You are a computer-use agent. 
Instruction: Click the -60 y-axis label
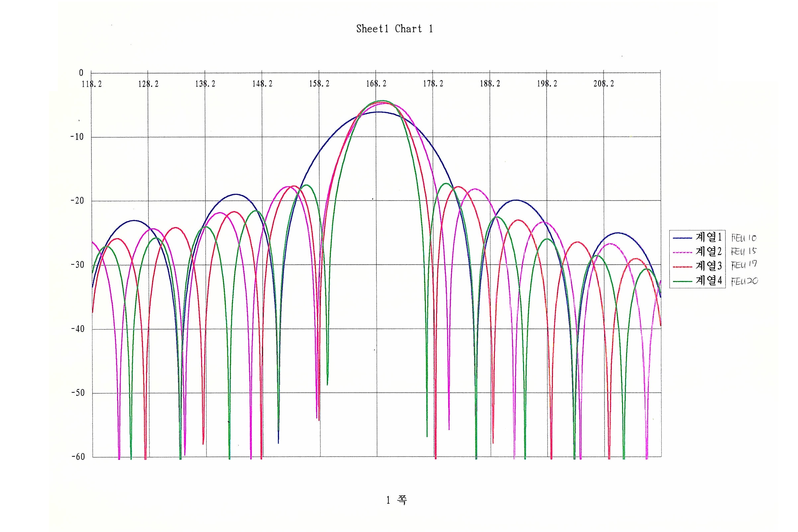78,457
